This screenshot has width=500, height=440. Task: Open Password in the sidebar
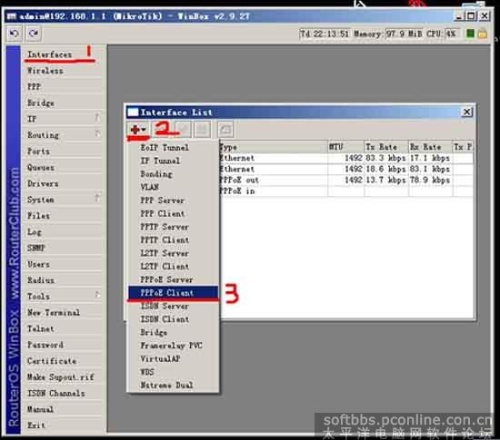tap(45, 345)
